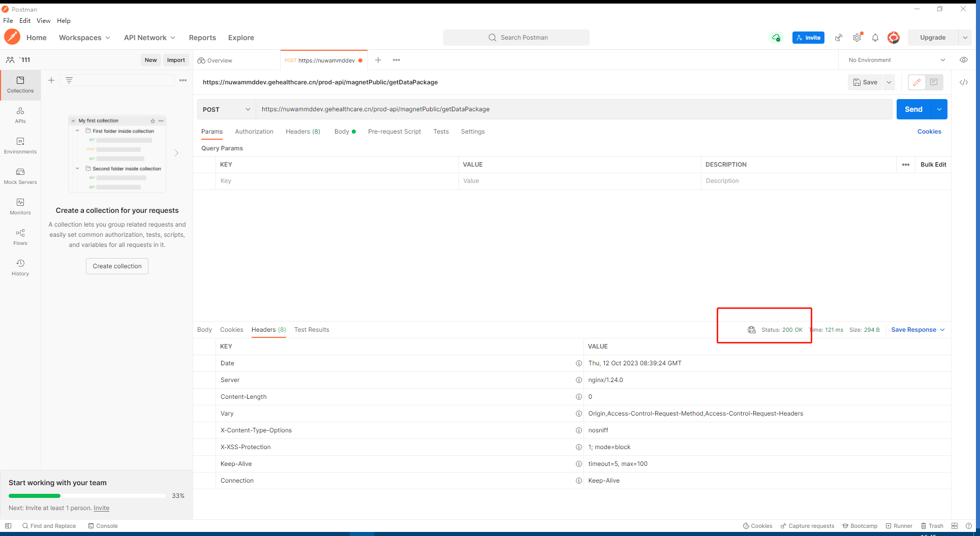Open Mock Servers in the sidebar
980x536 pixels.
pyautogui.click(x=20, y=176)
